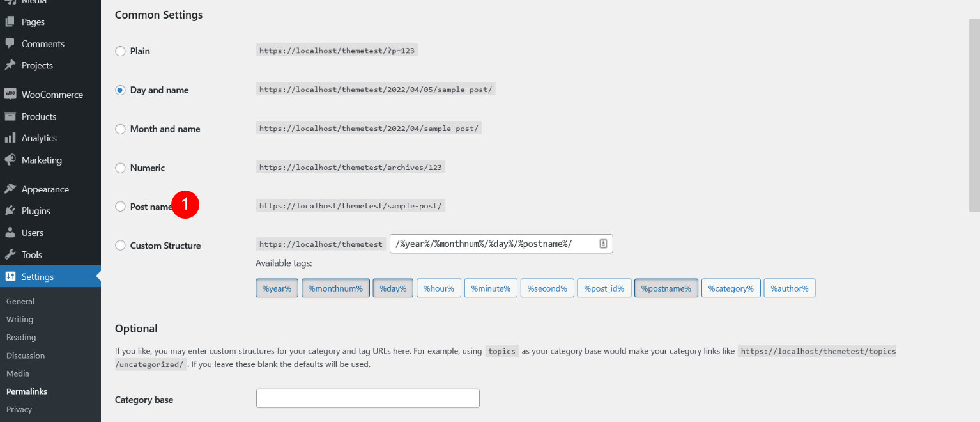Viewport: 980px width, 422px height.
Task: Click the page vertical scrollbar
Action: (x=974, y=115)
